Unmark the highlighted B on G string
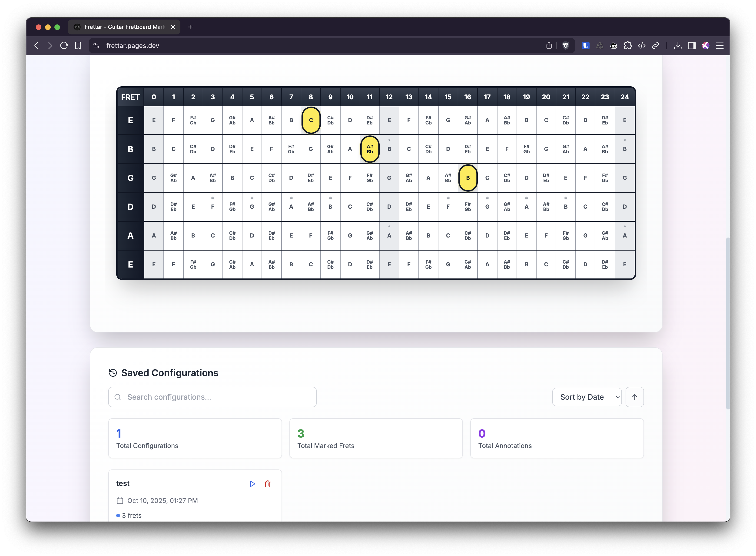 tap(468, 178)
